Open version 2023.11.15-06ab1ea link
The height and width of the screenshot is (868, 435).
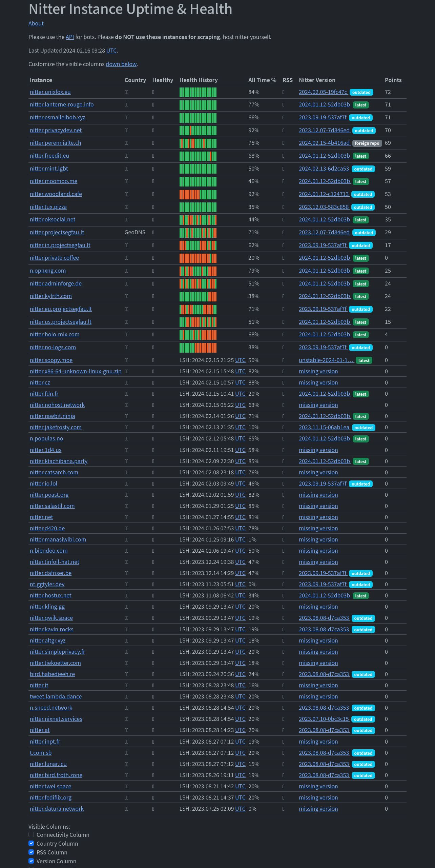(x=324, y=427)
